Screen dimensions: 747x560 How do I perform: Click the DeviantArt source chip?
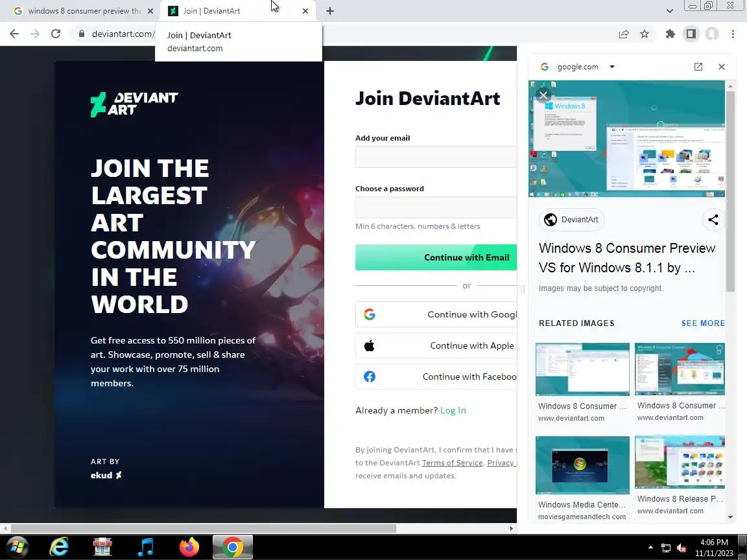tap(571, 220)
